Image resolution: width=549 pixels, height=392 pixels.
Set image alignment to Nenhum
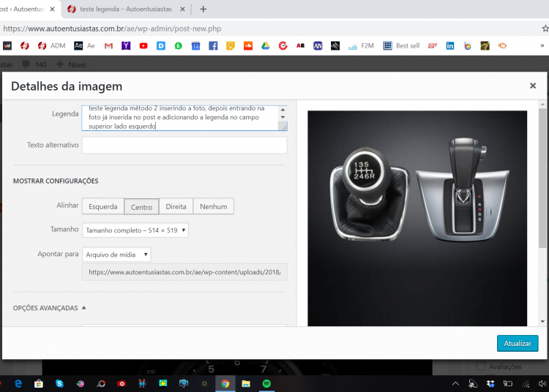click(x=214, y=207)
